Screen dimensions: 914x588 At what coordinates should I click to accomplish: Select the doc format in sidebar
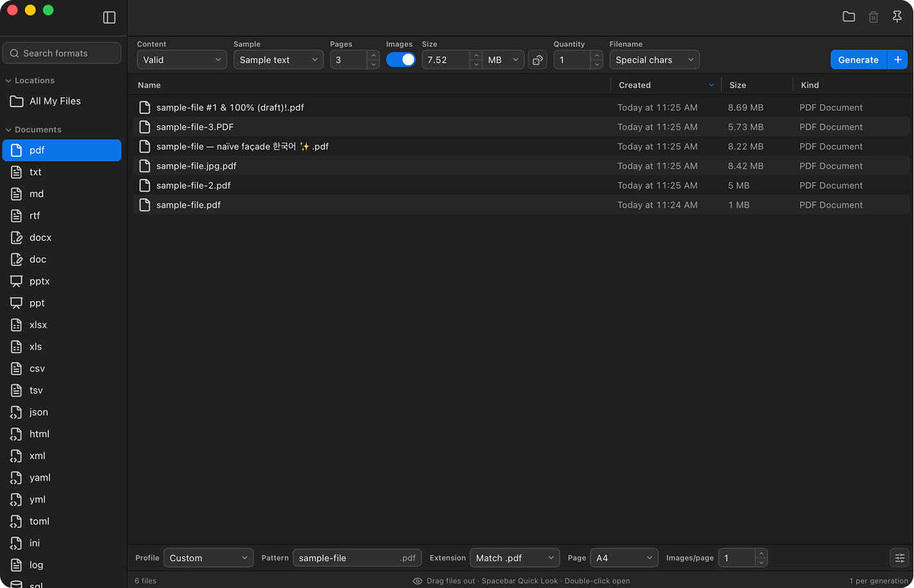tap(62, 259)
